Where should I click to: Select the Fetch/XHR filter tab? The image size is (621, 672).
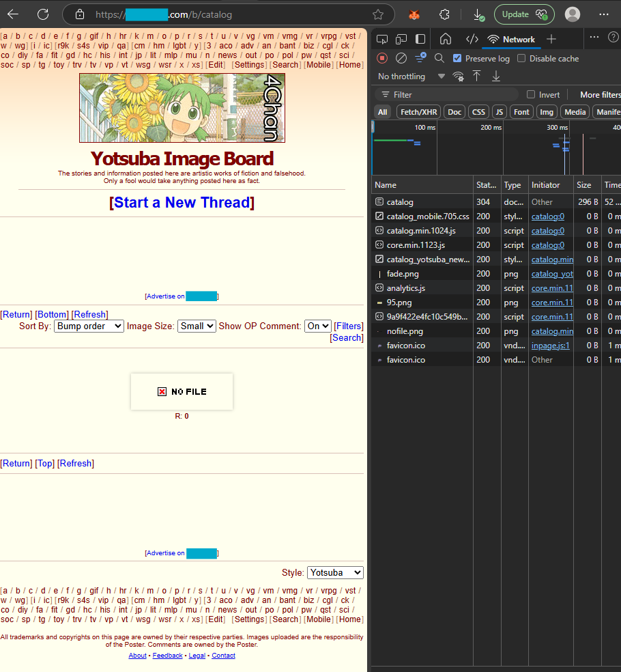click(418, 112)
